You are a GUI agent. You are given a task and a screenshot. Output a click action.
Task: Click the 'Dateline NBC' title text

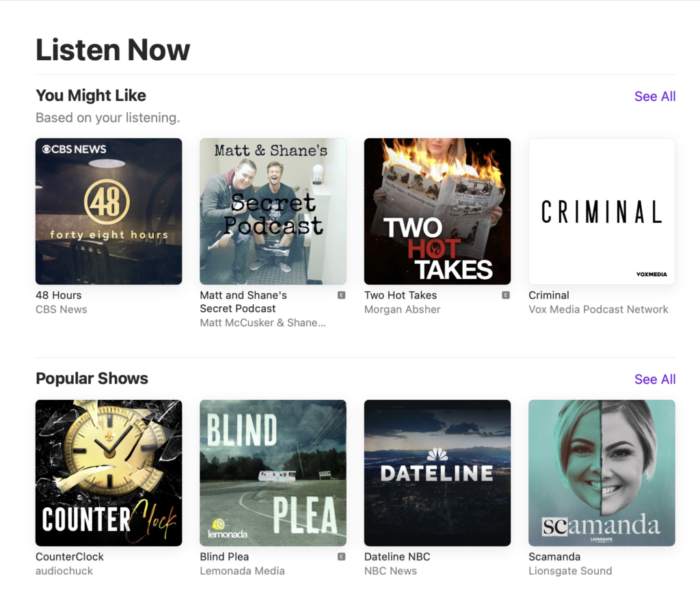coord(397,557)
